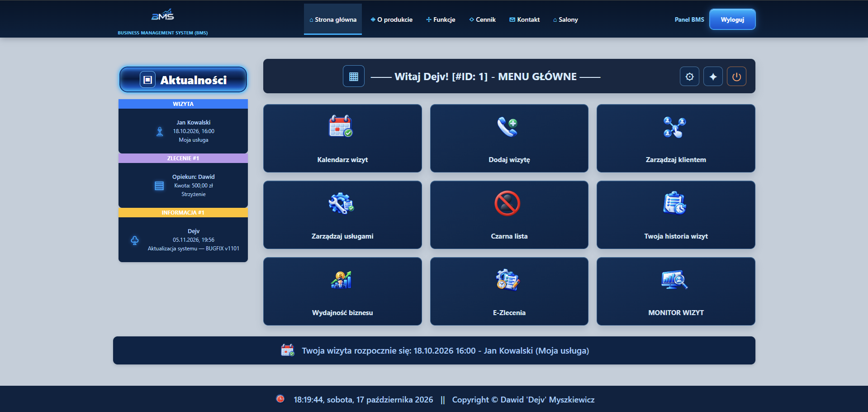Click the Kalendarz wizyt label

point(342,160)
